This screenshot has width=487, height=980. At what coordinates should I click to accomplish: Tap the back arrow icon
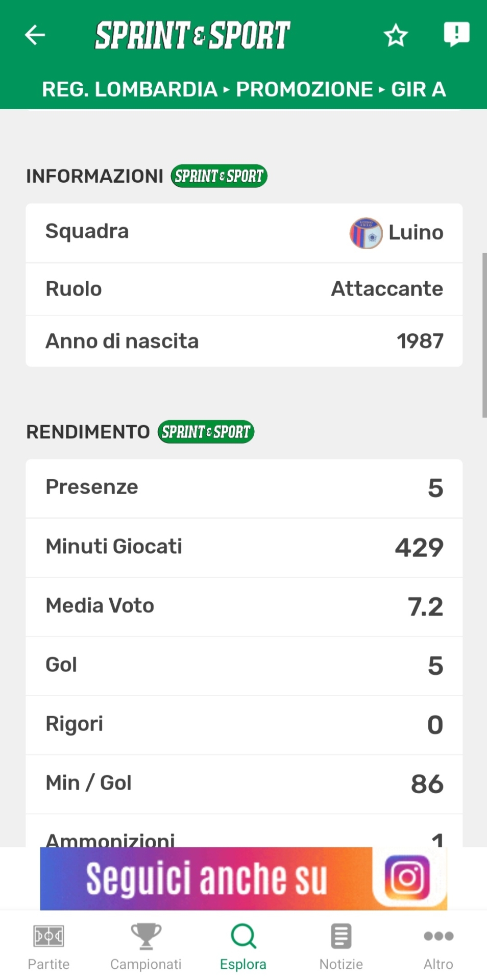[x=35, y=35]
